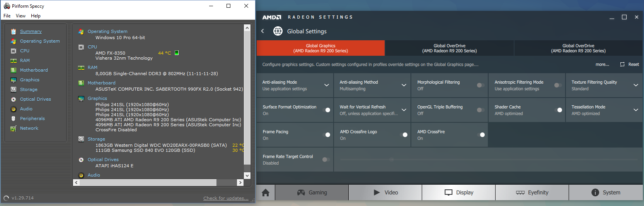Click the Frame Rate Target Control slider
Screen dimensions: 644x206
489,160
